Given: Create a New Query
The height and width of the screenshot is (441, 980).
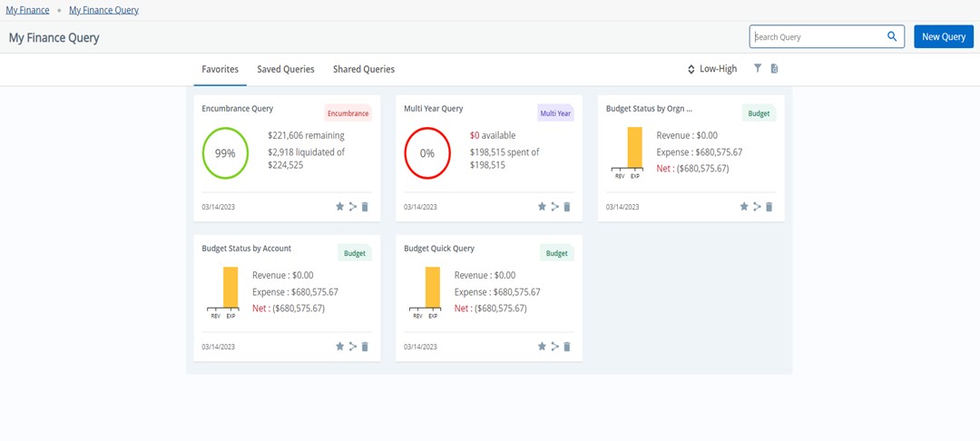Looking at the screenshot, I should (944, 37).
